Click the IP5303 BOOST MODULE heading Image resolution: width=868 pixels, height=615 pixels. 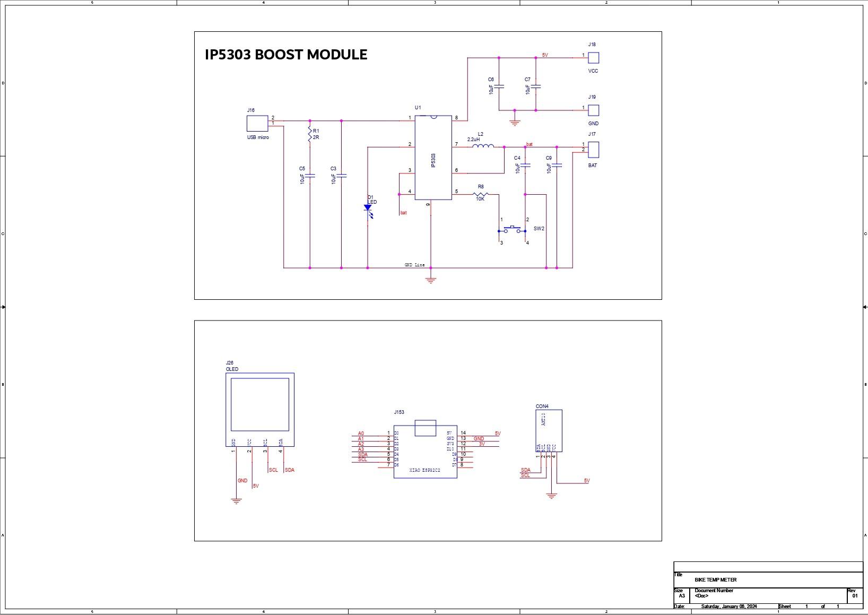pos(286,55)
